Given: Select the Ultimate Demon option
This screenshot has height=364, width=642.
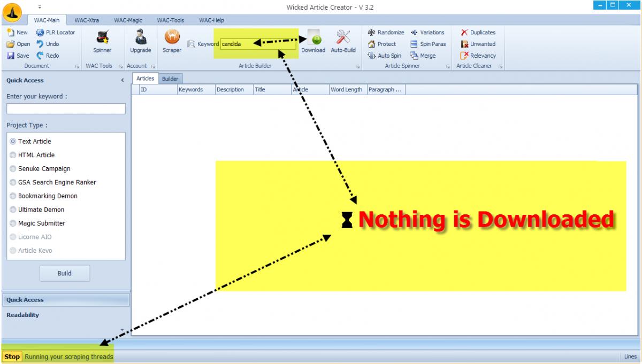Looking at the screenshot, I should pyautogui.click(x=37, y=210).
